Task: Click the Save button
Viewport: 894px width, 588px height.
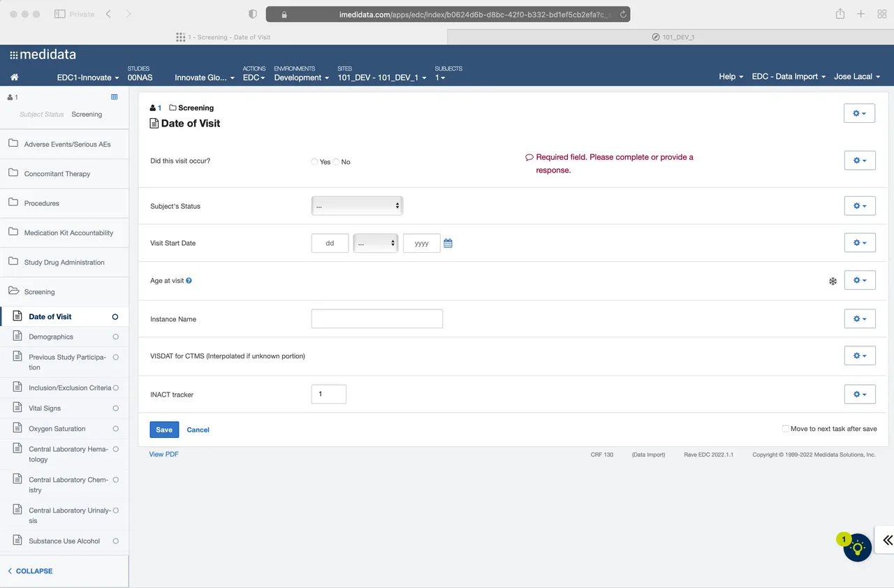Action: click(x=163, y=429)
